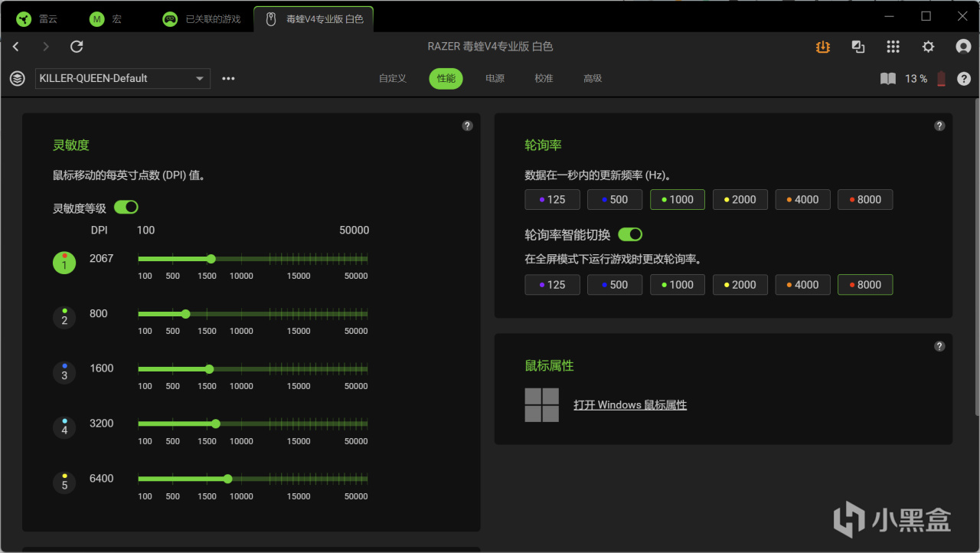Open the 打开 Windows 鼠标属性 link

click(x=630, y=405)
